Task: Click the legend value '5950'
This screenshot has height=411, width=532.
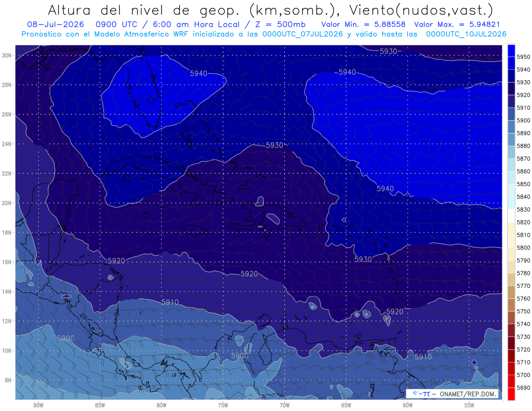Action: [524, 57]
